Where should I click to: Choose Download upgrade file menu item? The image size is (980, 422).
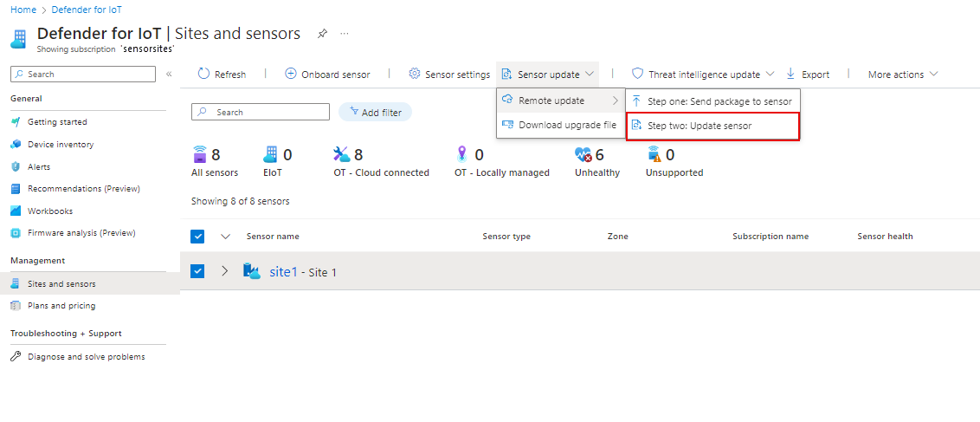tap(567, 125)
